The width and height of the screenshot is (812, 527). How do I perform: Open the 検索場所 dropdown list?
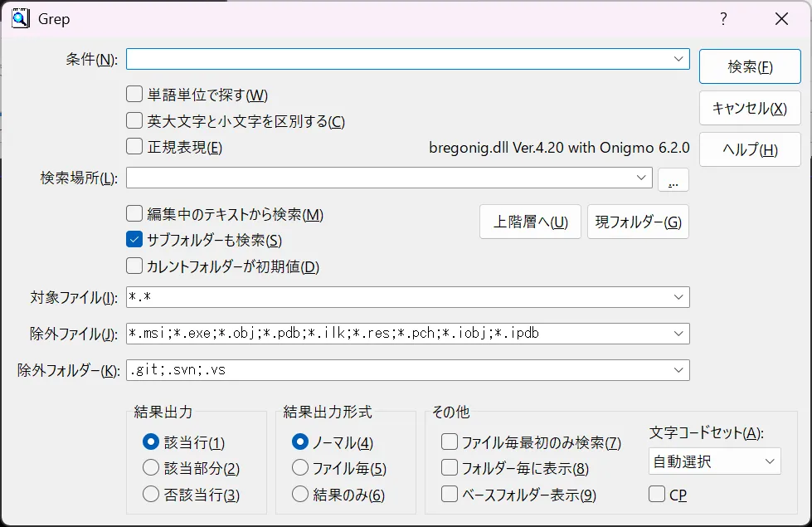[641, 178]
